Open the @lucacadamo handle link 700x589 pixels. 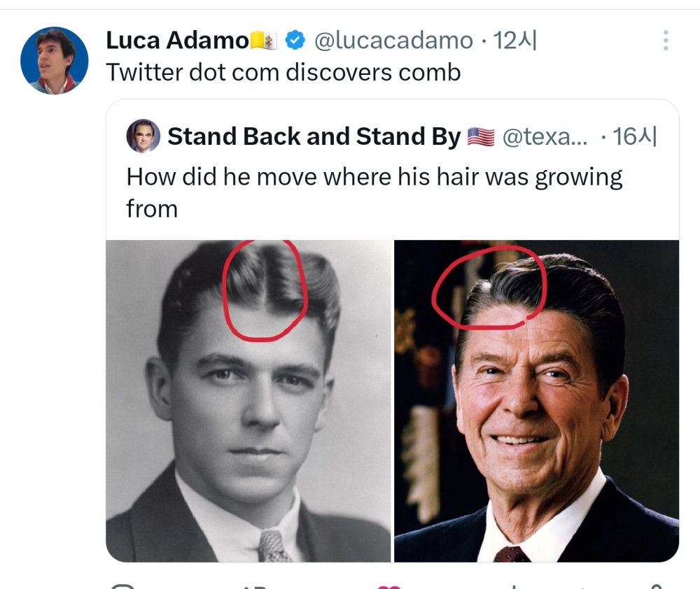point(393,41)
